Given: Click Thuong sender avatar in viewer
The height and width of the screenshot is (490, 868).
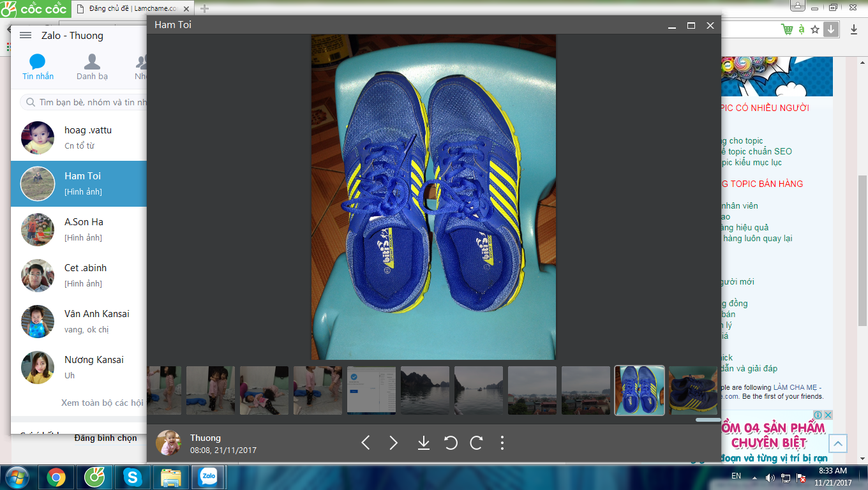Looking at the screenshot, I should 168,443.
